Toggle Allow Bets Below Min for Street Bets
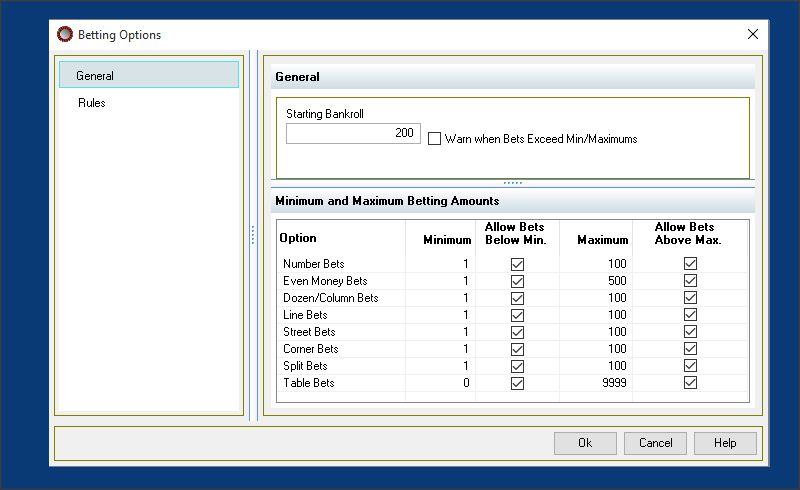Screen dimensions: 800x490 (517, 332)
